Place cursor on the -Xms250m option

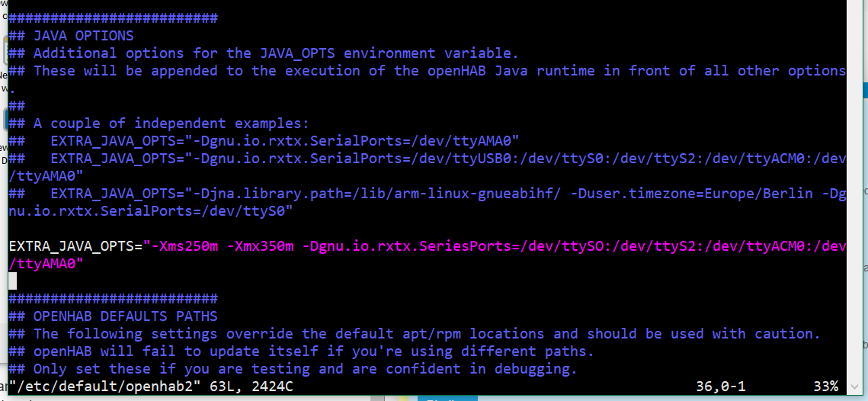coord(184,245)
